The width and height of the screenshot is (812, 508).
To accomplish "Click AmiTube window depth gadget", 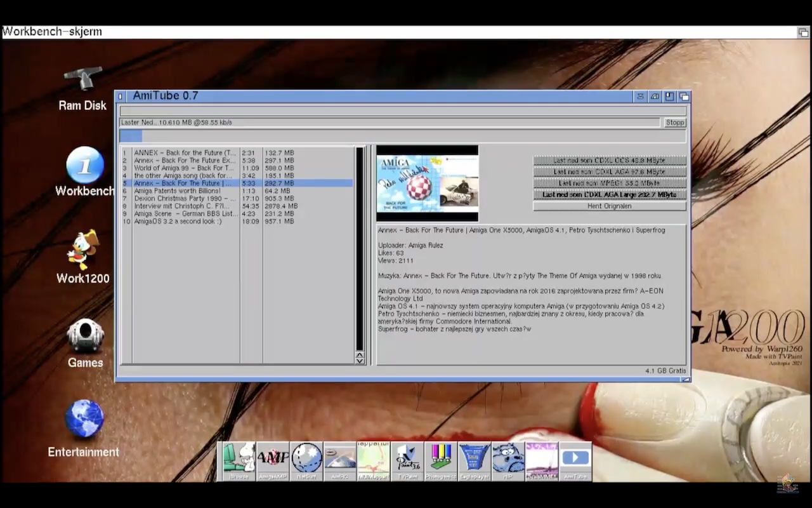I will tap(684, 97).
